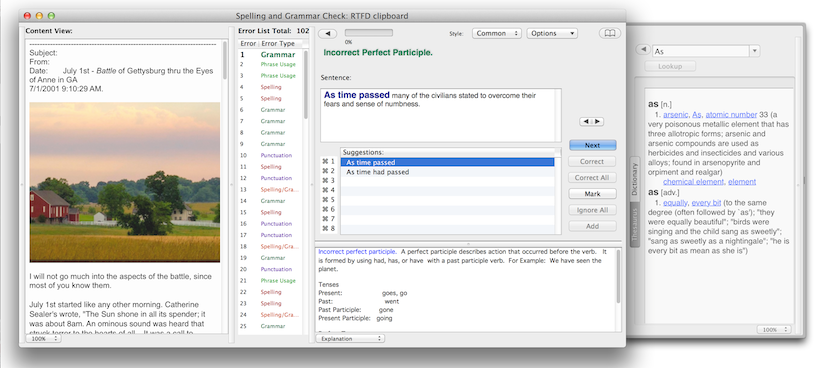Click the ⌘1 shortcut marker beside suggestions
This screenshot has height=368, width=814.
coord(329,162)
